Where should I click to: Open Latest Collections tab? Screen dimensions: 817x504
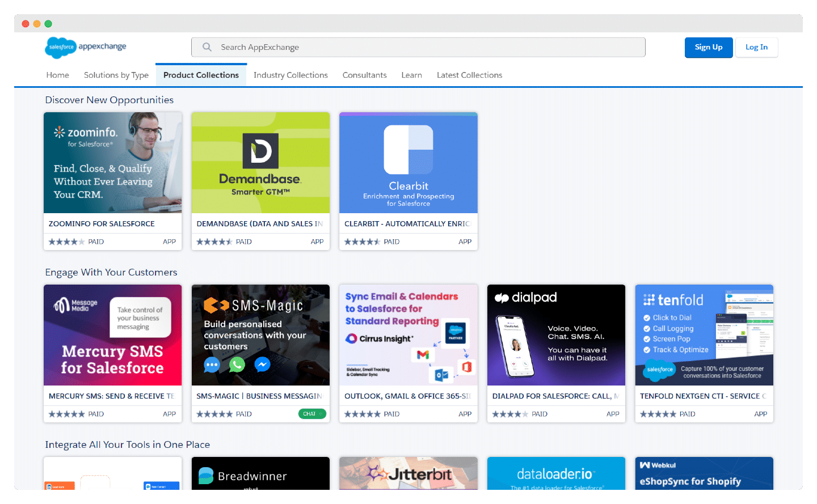point(469,75)
